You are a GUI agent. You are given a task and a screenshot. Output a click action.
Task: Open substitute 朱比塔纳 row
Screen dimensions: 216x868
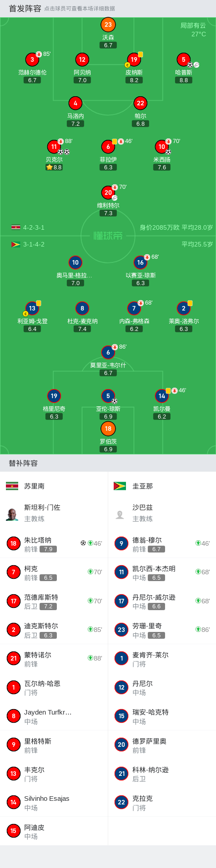coord(54,543)
